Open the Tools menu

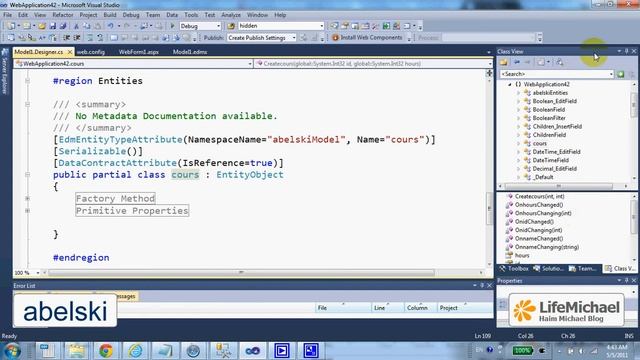point(191,15)
